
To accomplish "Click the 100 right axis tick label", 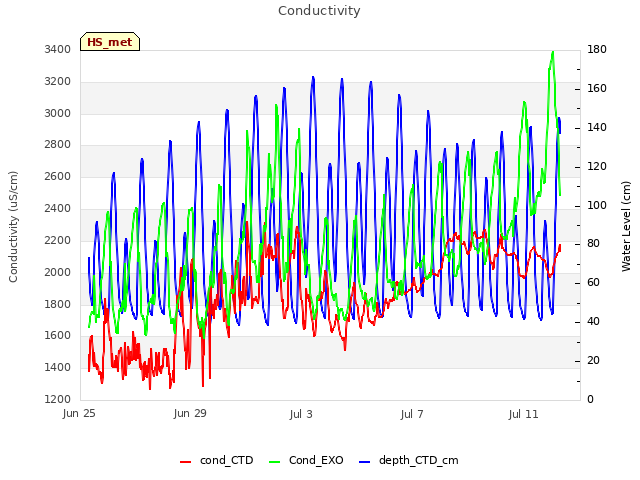I will coord(597,205).
